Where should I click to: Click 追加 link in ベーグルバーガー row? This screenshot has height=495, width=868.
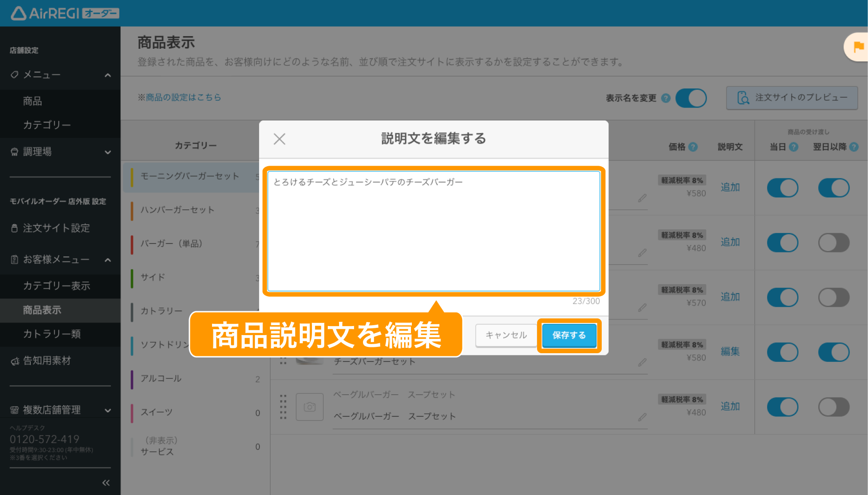coord(730,406)
